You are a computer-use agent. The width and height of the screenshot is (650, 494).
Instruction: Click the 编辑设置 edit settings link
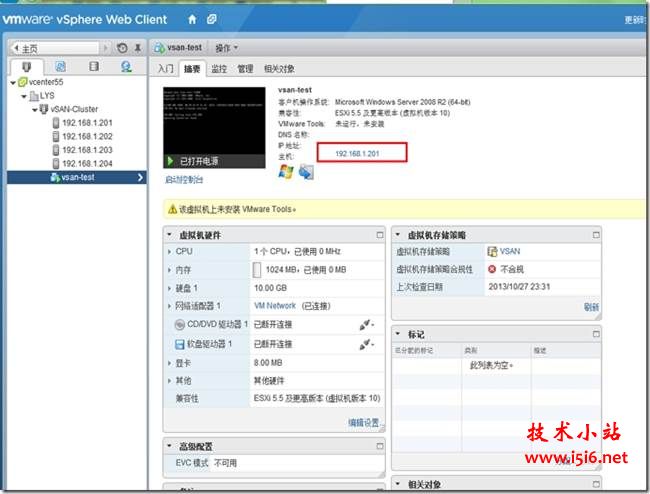point(364,423)
